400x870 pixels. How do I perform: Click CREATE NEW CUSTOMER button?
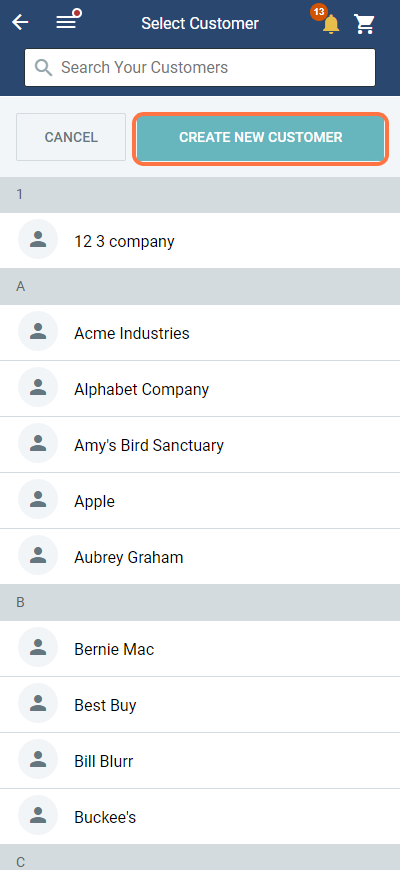[x=260, y=138]
